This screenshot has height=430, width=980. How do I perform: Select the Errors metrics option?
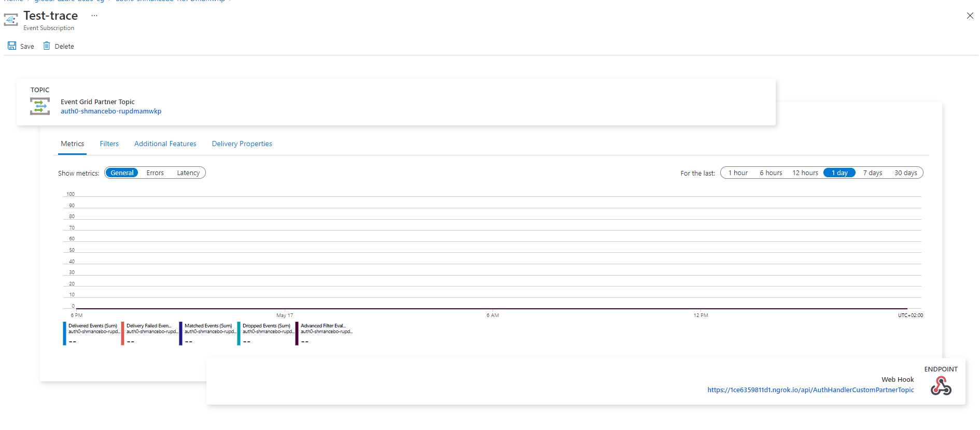155,173
